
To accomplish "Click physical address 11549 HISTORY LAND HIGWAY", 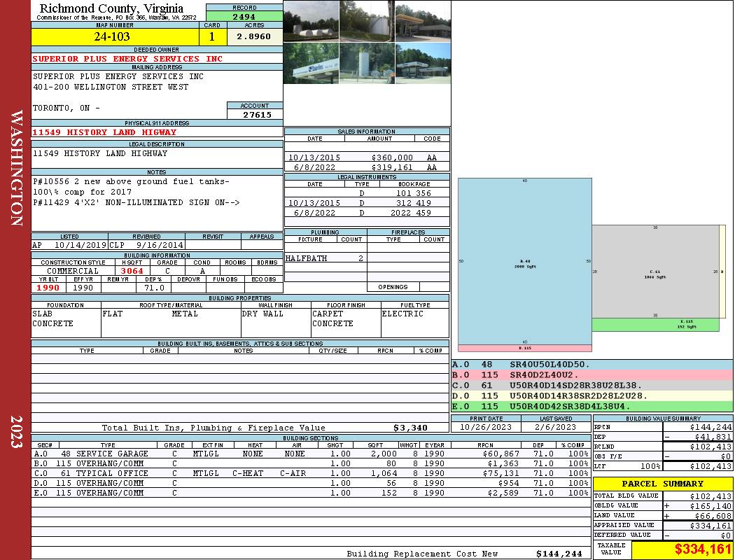I will click(104, 132).
